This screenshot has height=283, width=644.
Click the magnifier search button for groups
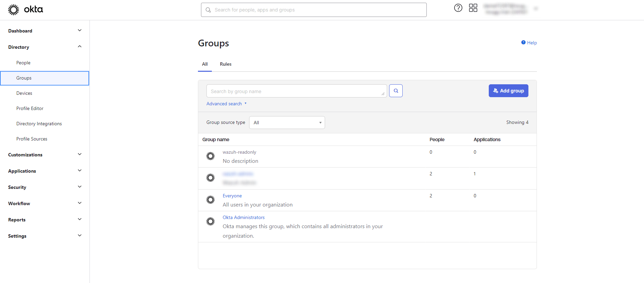(x=396, y=91)
